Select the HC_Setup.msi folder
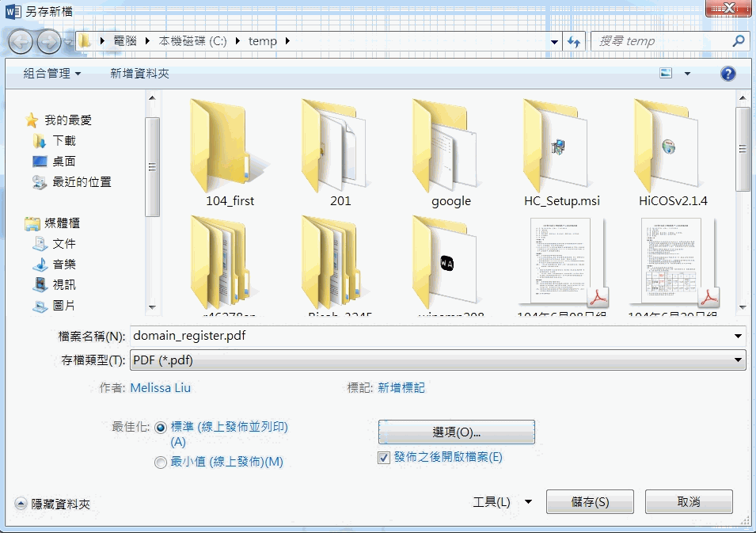The image size is (756, 533). (x=561, y=150)
